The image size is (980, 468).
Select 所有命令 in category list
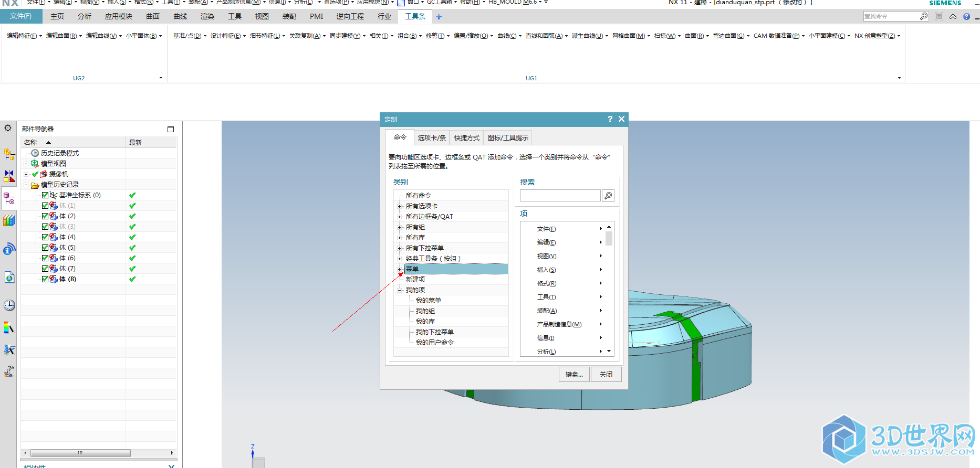pyautogui.click(x=419, y=196)
